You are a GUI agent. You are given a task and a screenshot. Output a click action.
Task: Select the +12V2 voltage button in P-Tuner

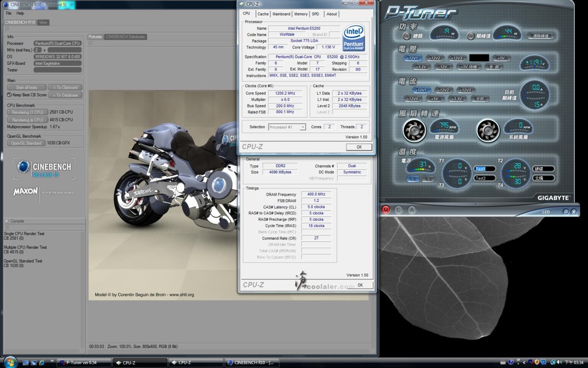coord(435,58)
